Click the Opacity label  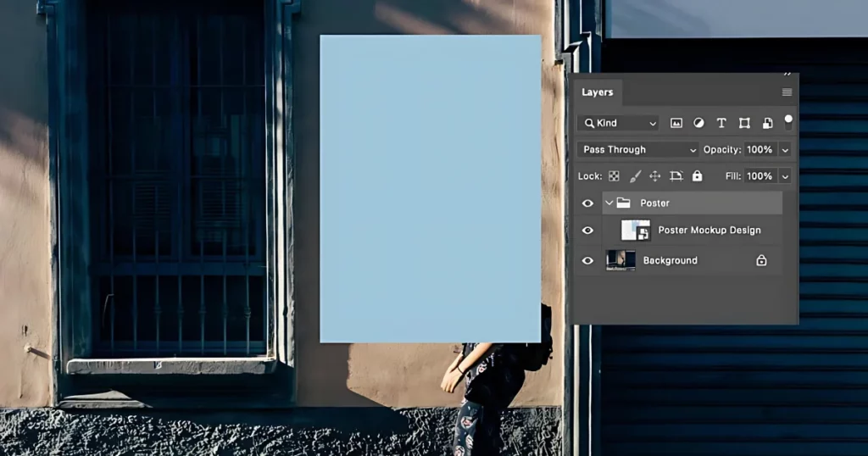[x=722, y=149]
